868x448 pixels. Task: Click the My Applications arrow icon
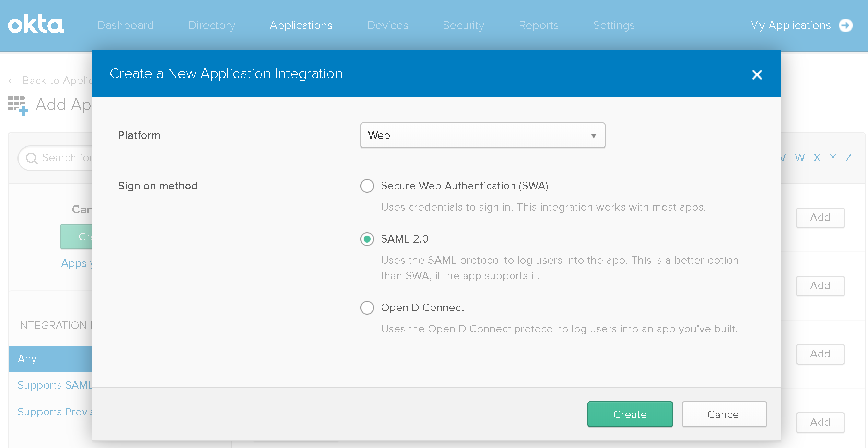pyautogui.click(x=845, y=25)
